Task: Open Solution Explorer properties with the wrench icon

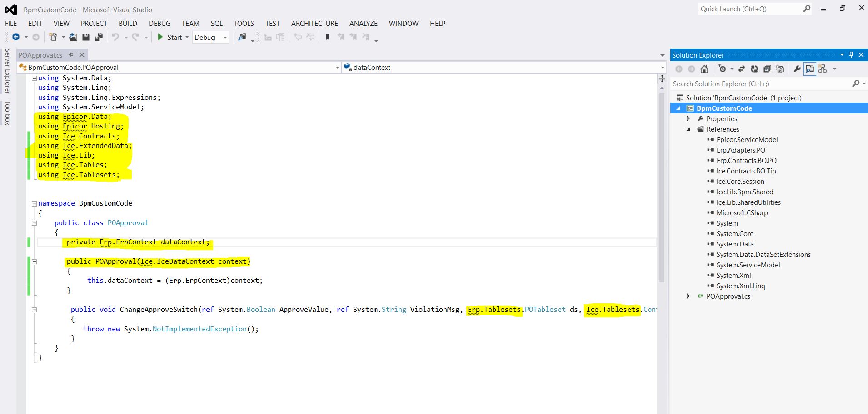Action: 798,69
